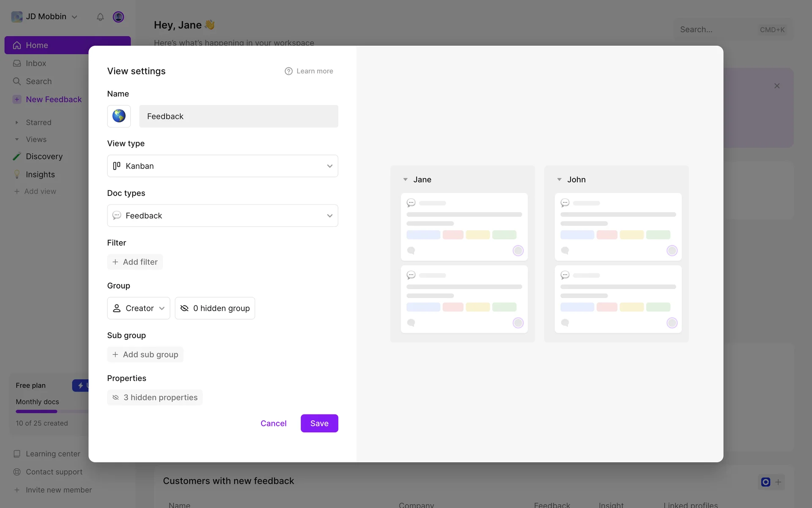The image size is (812, 508).
Task: Toggle the 3 hidden properties visibility
Action: [x=155, y=398]
